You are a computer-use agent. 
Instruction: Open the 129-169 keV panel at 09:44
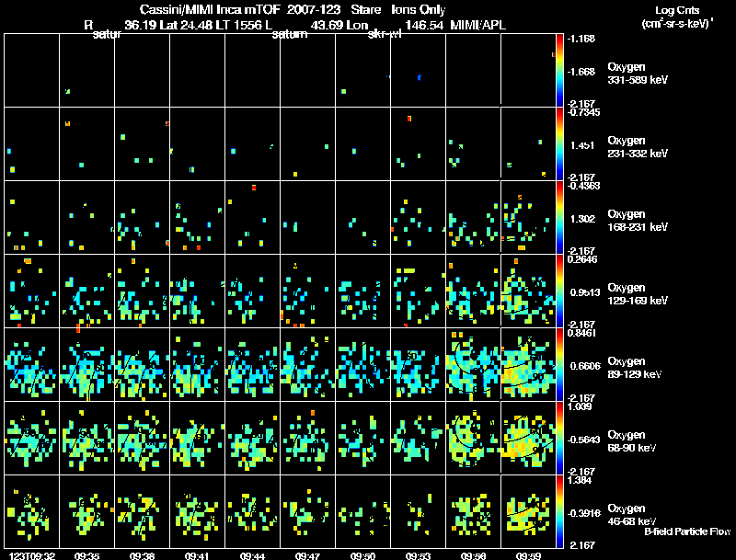(x=252, y=291)
